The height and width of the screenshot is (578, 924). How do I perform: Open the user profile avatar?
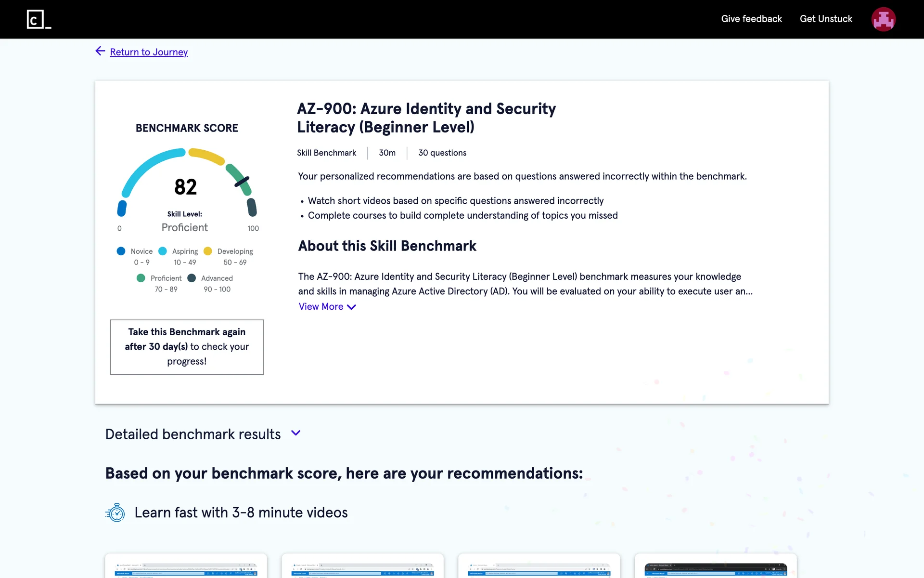[x=883, y=19]
